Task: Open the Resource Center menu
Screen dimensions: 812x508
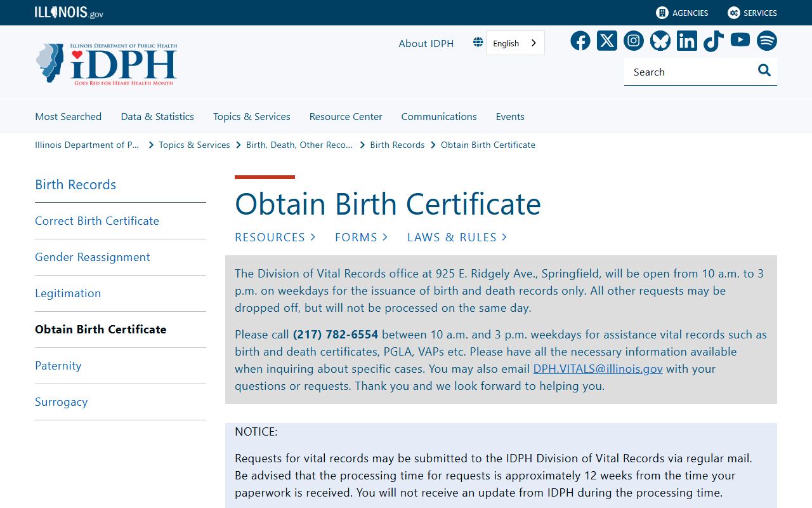Action: click(x=346, y=116)
